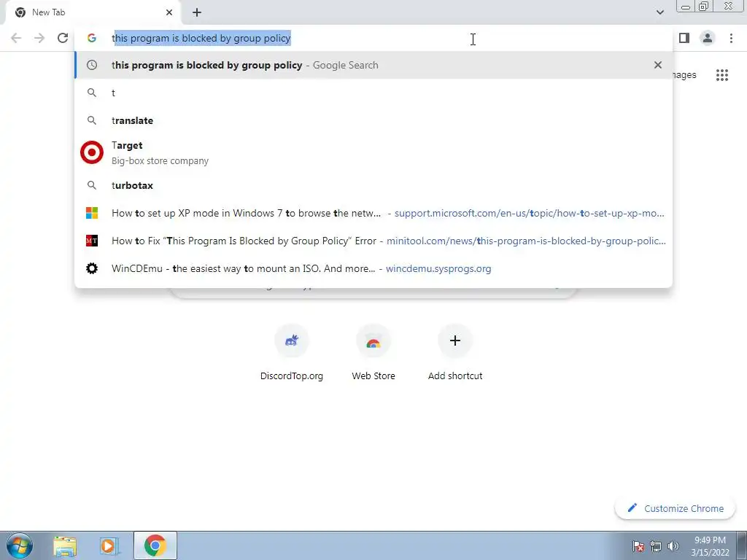747x560 pixels.
Task: Click the MiniTool MT favicon
Action: [91, 241]
